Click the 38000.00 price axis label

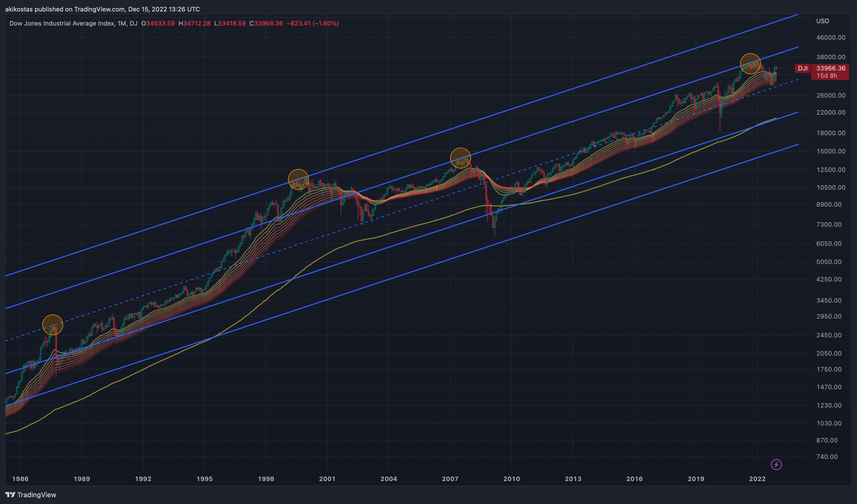(831, 57)
